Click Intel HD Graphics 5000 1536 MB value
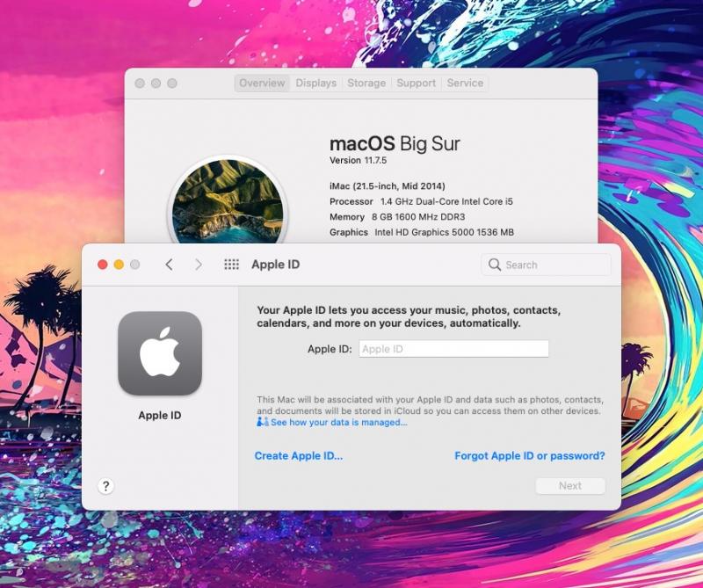The width and height of the screenshot is (703, 588). pyautogui.click(x=445, y=232)
